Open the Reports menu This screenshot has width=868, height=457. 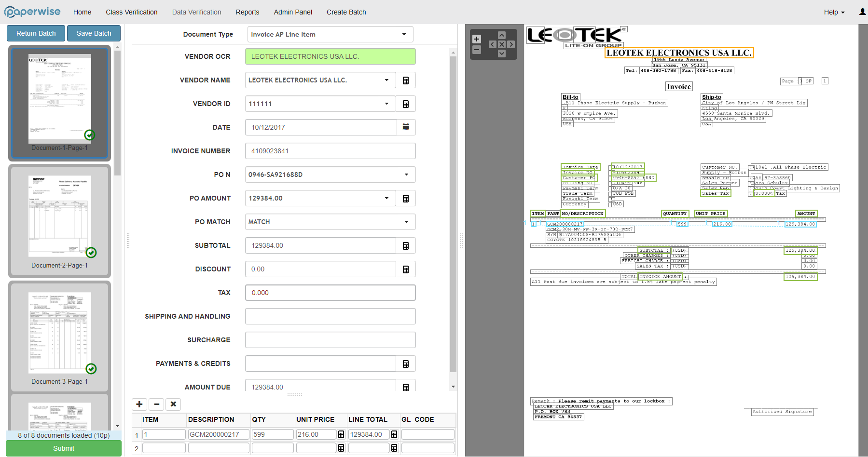coord(248,12)
